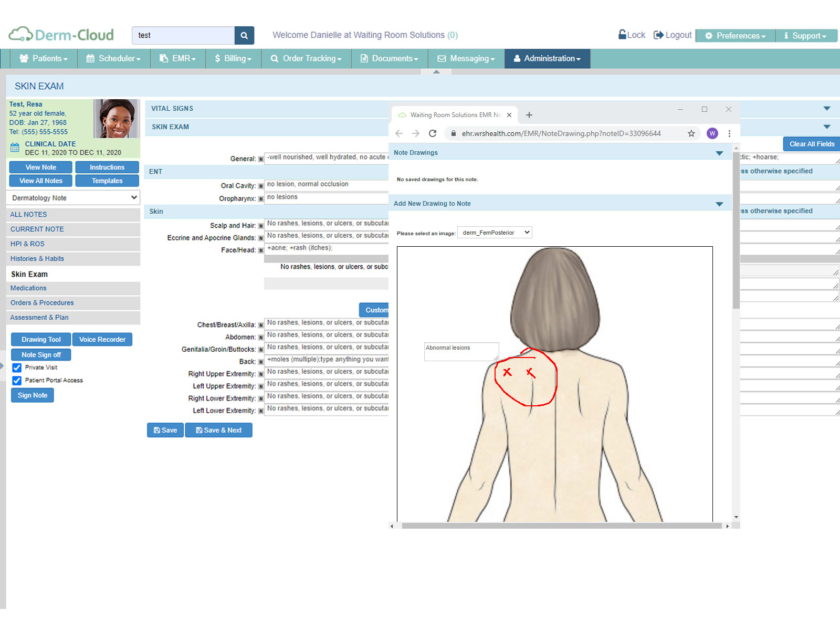The height and width of the screenshot is (630, 840).
Task: Go forward in the popup browser window
Action: [416, 133]
